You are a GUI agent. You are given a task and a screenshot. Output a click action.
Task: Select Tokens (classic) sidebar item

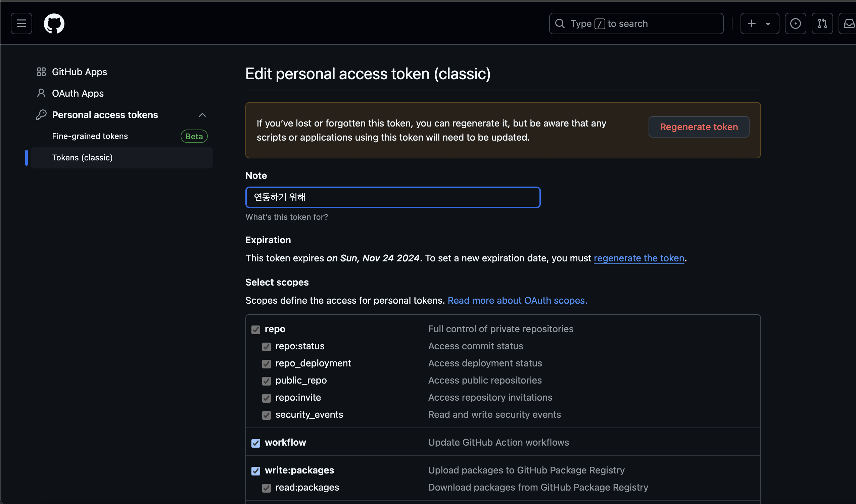tap(82, 158)
